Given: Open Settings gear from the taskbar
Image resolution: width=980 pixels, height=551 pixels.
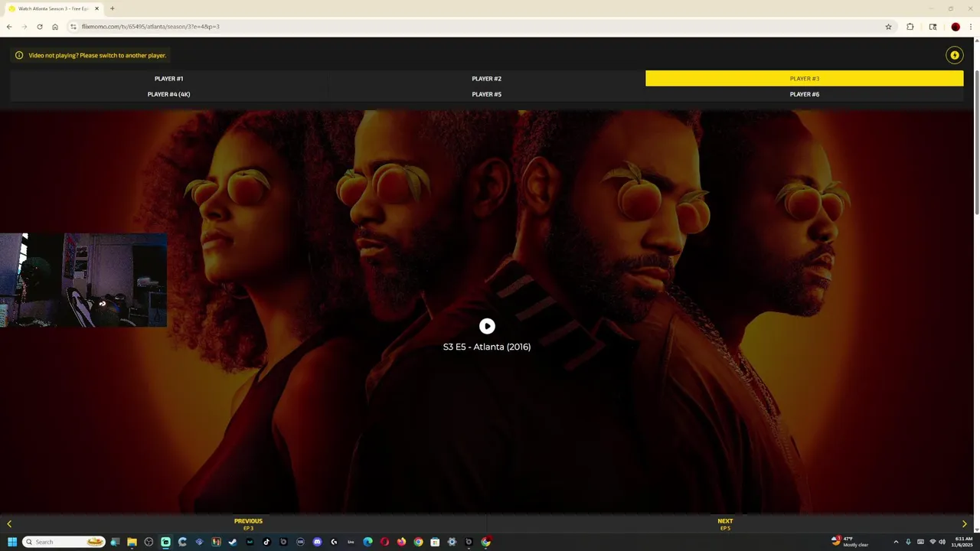Looking at the screenshot, I should [452, 542].
